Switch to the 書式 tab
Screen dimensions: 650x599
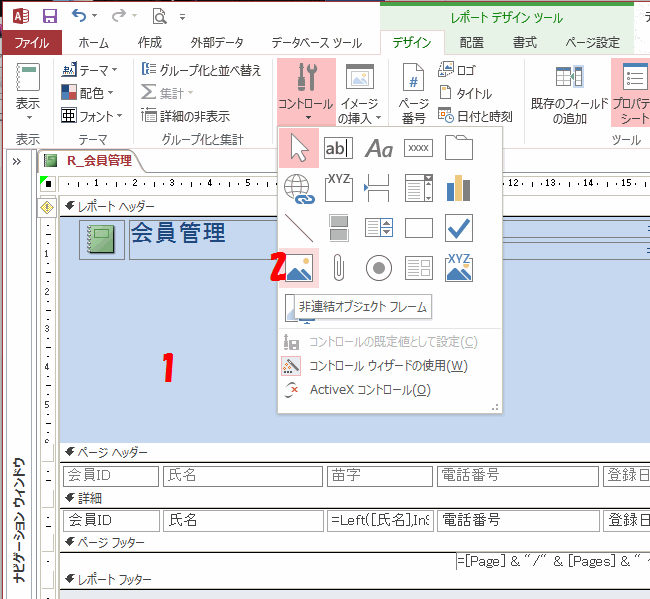pos(525,42)
